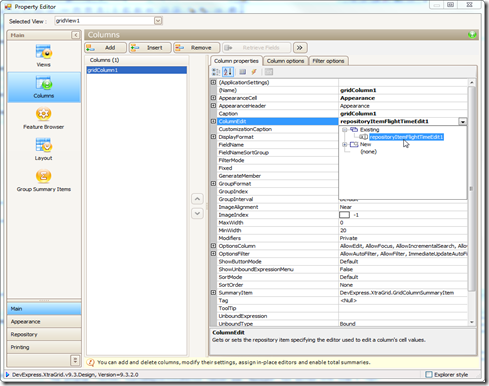Viewport: 489px width, 386px height.
Task: Switch property grid to Alphabetical sort
Action: pos(228,72)
